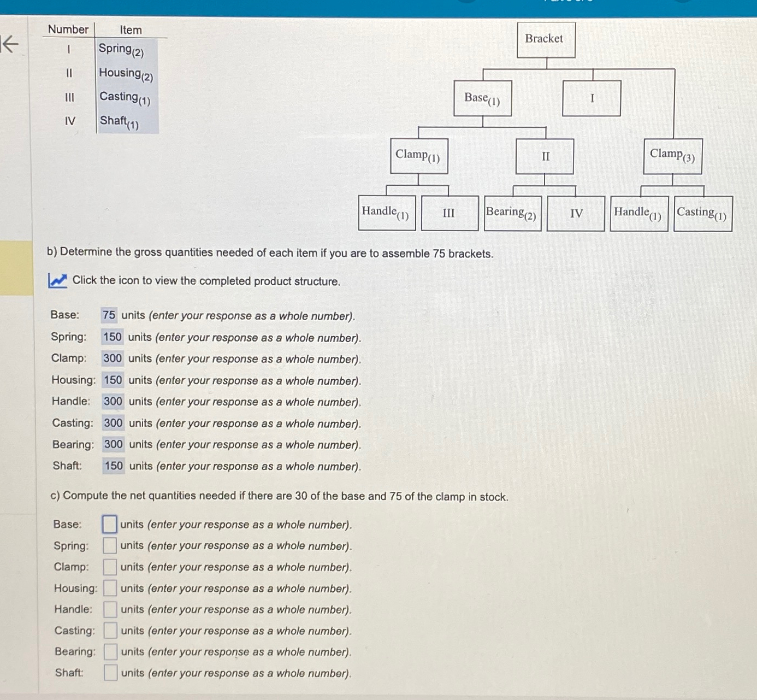Select the part c Spring net quantity field
Image resolution: width=757 pixels, height=700 pixels.
110,545
